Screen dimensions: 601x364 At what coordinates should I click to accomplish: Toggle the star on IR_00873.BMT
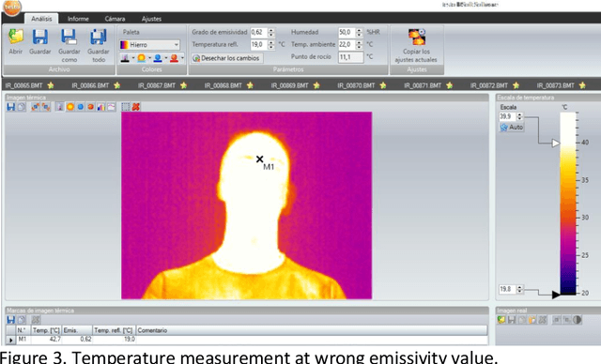coord(582,85)
